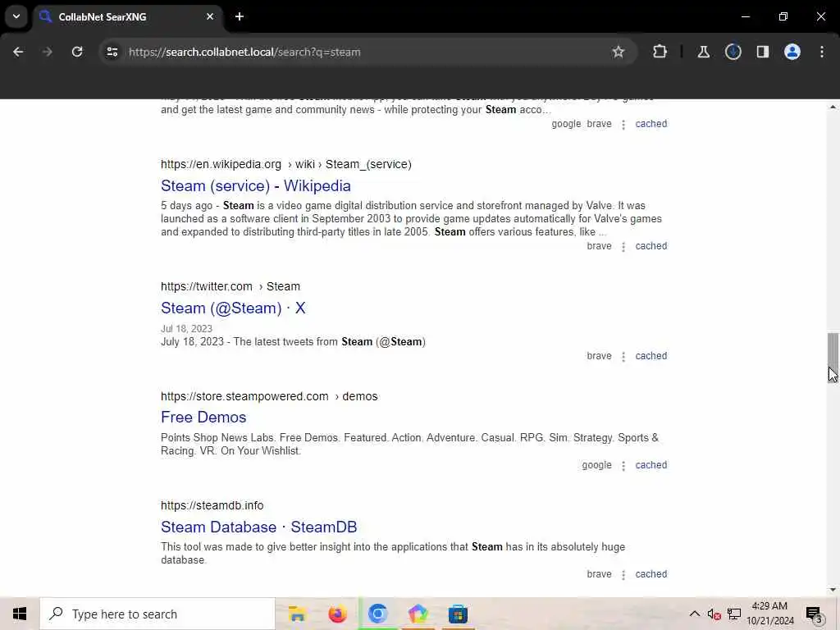Close the CollabNet SearXNG tab

coord(210,16)
